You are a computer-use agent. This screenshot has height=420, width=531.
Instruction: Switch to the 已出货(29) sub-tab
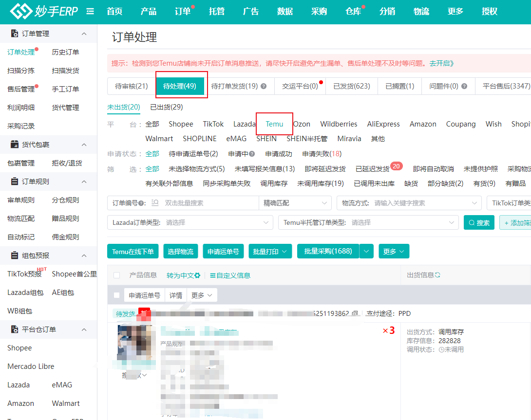click(x=166, y=107)
